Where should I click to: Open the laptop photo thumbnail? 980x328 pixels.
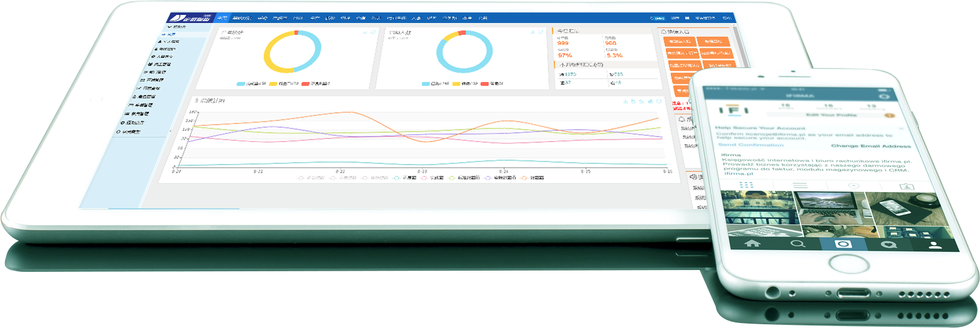[829, 207]
